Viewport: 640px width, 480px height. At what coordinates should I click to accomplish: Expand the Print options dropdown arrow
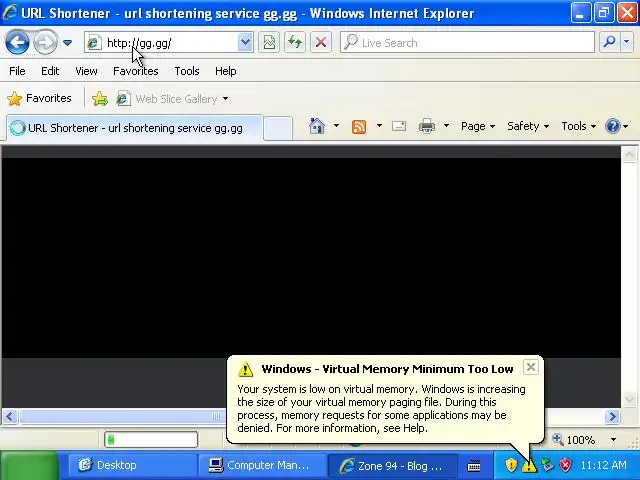point(446,126)
